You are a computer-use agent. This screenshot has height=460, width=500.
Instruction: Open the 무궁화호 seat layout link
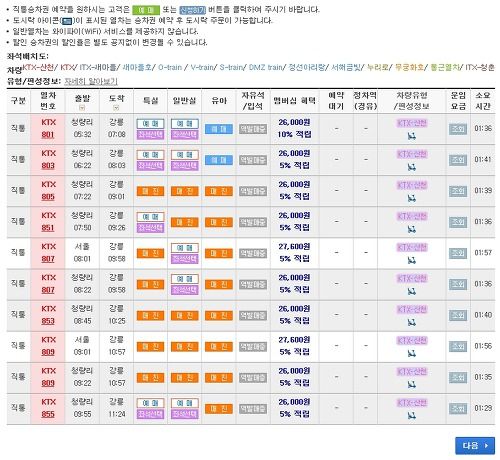409,67
